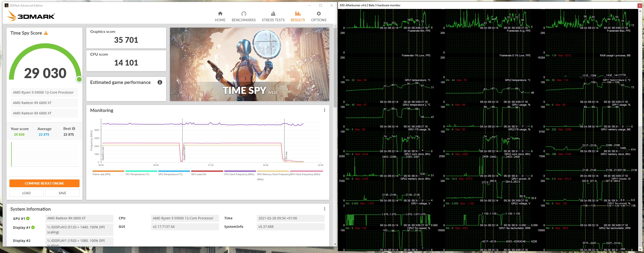
Task: Open the Monitoring three-dot menu
Action: pos(324,110)
